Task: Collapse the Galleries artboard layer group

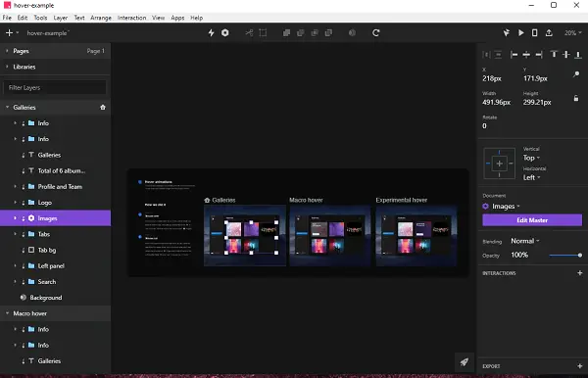Action: click(7, 108)
